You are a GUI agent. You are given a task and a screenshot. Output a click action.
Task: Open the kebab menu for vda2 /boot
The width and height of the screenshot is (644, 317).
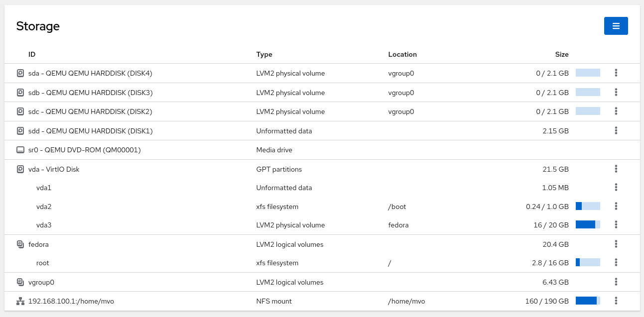[616, 206]
